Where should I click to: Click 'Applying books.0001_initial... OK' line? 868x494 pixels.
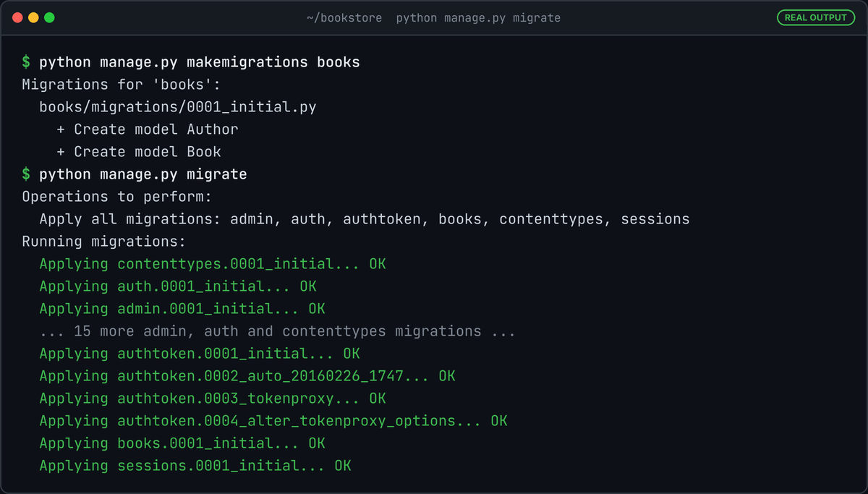182,443
